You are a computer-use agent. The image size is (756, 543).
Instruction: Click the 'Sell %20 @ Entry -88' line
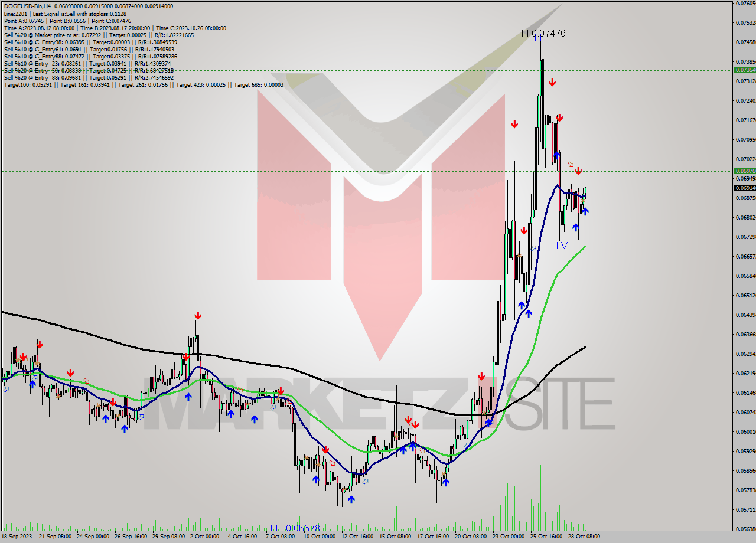89,77
